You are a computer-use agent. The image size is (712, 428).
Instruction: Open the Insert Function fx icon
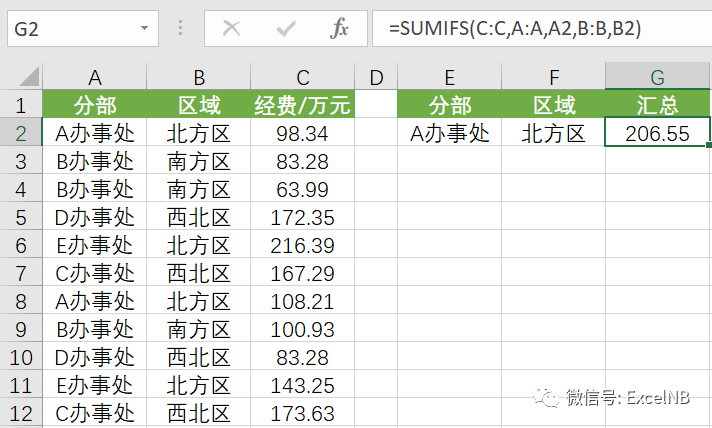pos(339,29)
